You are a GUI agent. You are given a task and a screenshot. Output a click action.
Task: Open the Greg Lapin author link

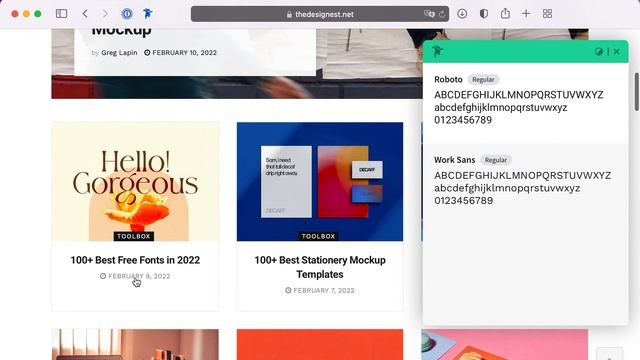pos(119,53)
